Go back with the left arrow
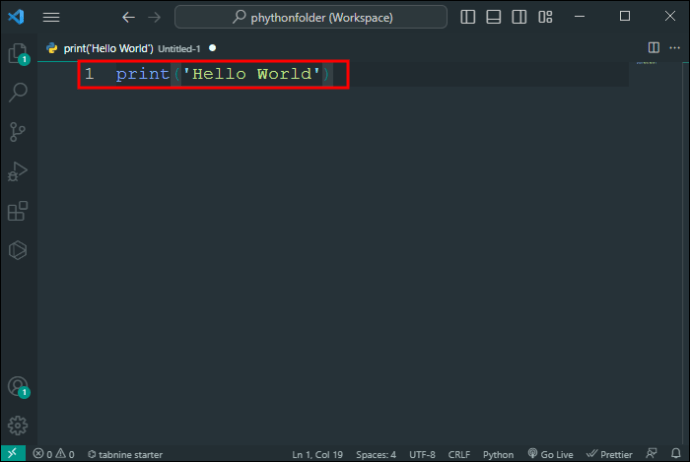 (x=128, y=17)
